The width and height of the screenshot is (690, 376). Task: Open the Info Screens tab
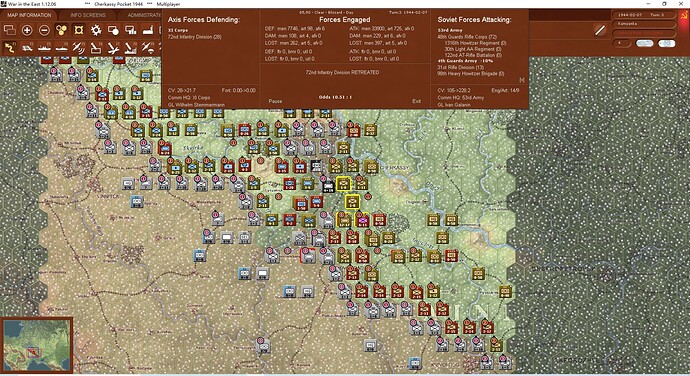coord(88,15)
